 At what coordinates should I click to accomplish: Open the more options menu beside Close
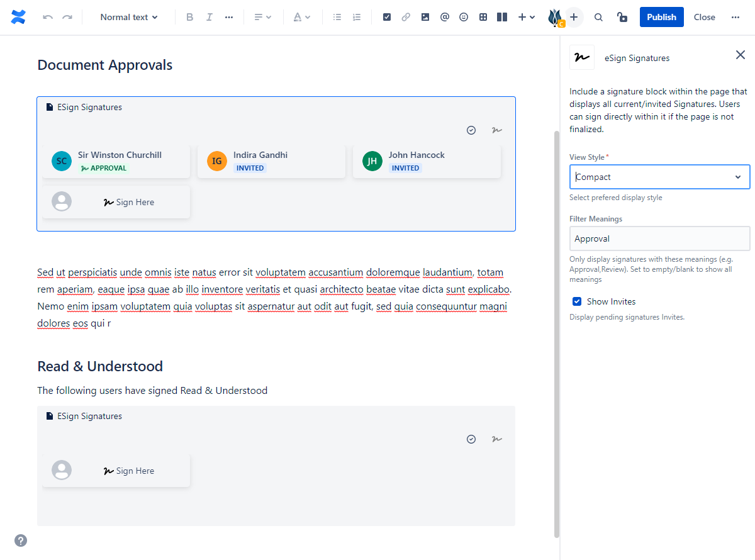coord(735,17)
